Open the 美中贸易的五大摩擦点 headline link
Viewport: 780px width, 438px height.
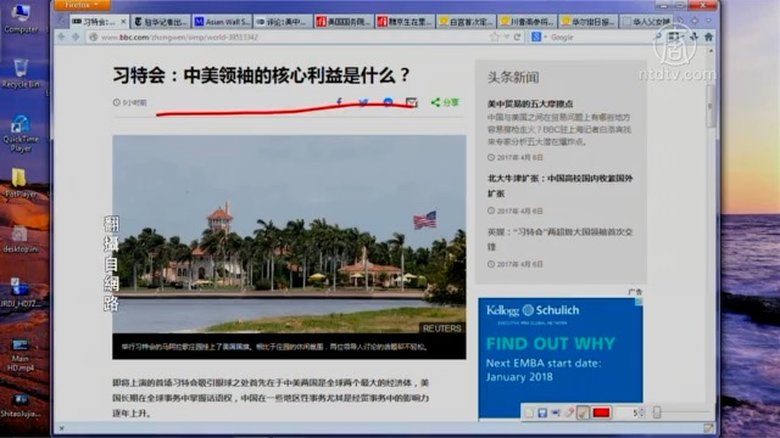[530, 104]
